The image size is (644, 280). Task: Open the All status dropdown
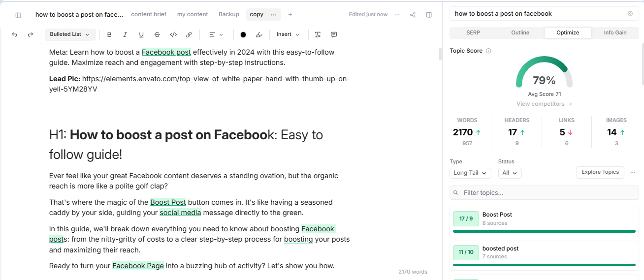tap(510, 173)
